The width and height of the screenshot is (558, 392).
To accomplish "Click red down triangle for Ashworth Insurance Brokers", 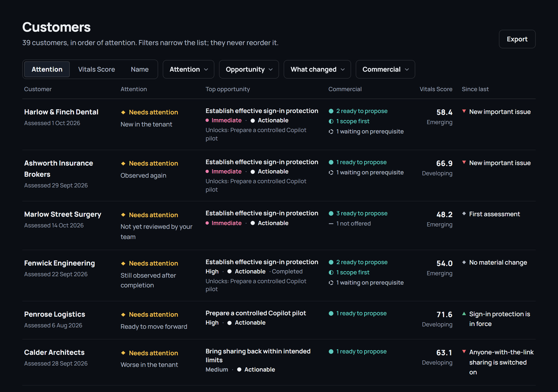I will [464, 162].
